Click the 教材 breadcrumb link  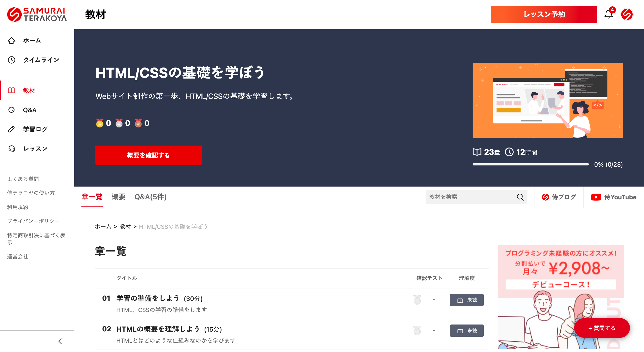point(125,226)
